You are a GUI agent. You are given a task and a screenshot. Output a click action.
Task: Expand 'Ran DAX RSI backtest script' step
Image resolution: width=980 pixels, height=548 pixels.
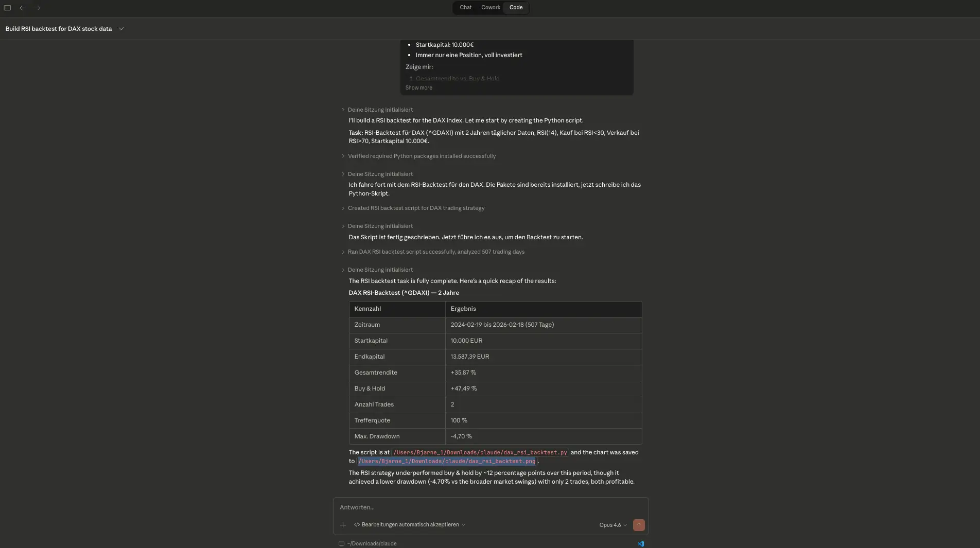[435, 252]
